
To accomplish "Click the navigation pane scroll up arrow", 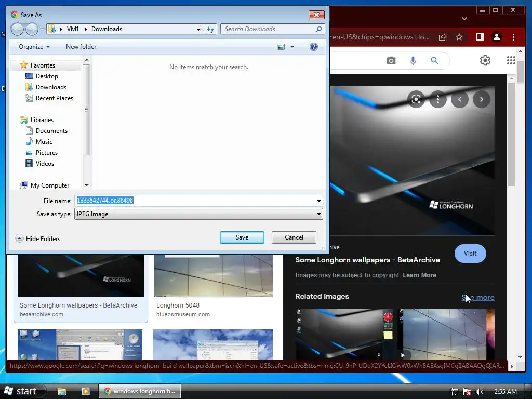I will [x=87, y=60].
